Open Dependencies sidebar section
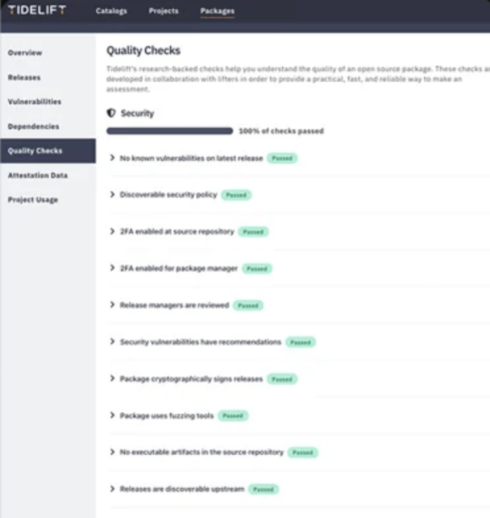The width and height of the screenshot is (490, 518). [34, 126]
